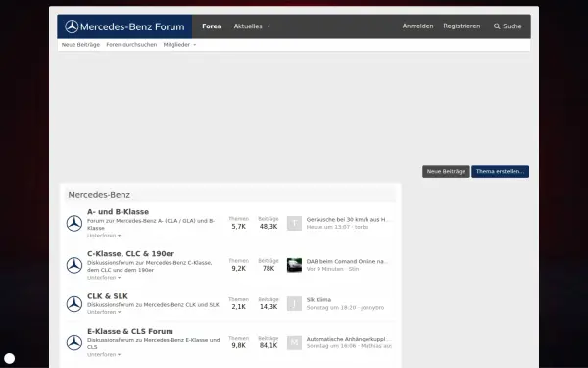Open the E-Klasse & CLS Forum
Screen dimensions: 588x368
coord(130,332)
